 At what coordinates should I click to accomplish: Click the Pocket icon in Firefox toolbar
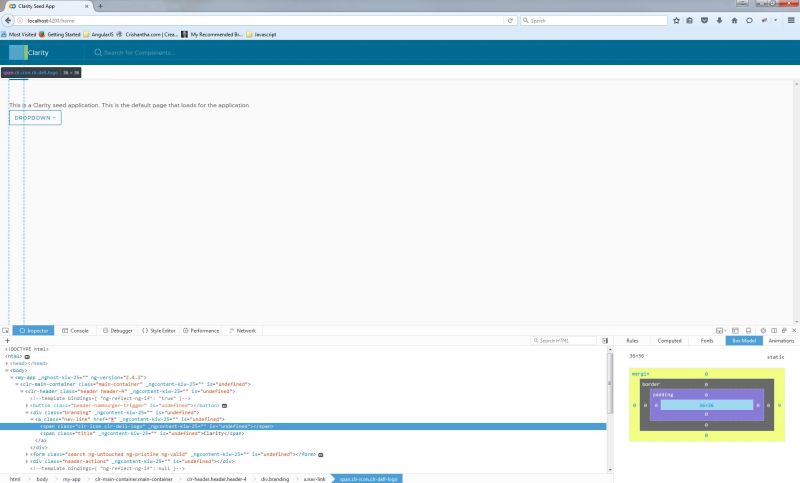tap(704, 20)
